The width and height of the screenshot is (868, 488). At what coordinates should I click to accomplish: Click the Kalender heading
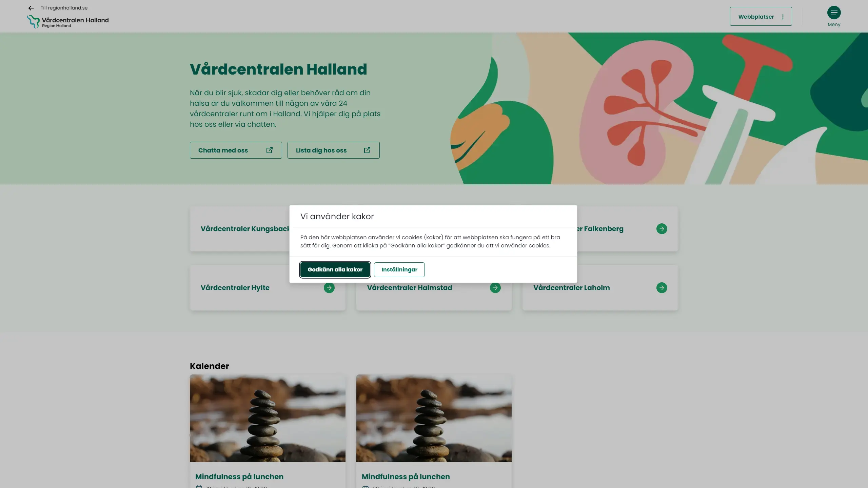(x=210, y=366)
